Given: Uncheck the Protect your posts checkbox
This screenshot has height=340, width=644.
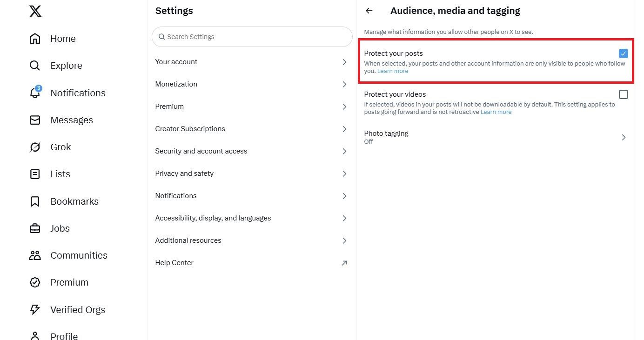Looking at the screenshot, I should tap(624, 53).
